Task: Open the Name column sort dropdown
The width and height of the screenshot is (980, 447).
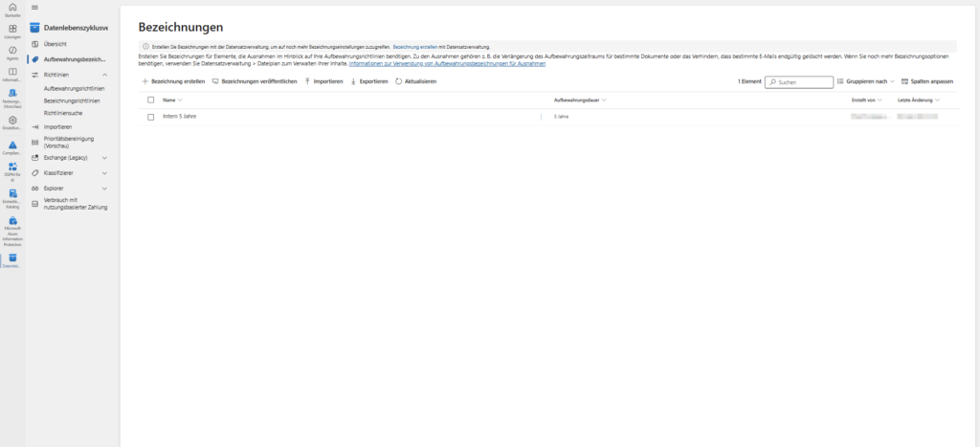Action: click(x=180, y=101)
